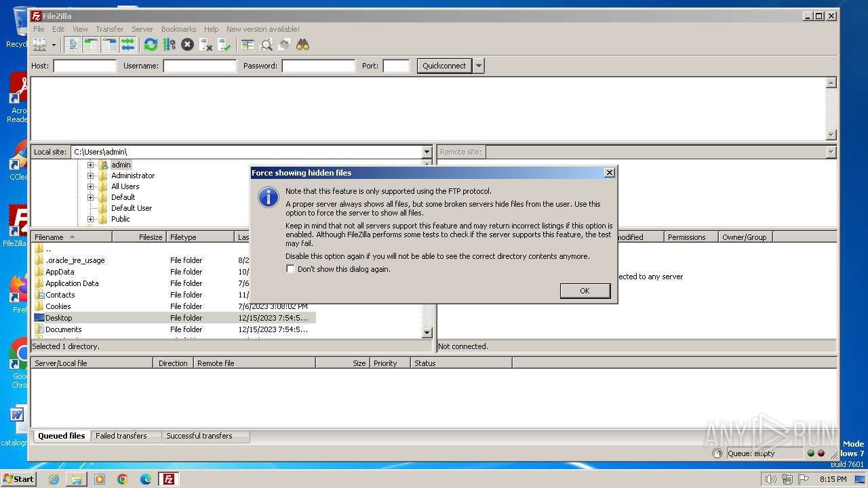868x488 pixels.
Task: Open the Windows Start menu
Action: point(18,479)
